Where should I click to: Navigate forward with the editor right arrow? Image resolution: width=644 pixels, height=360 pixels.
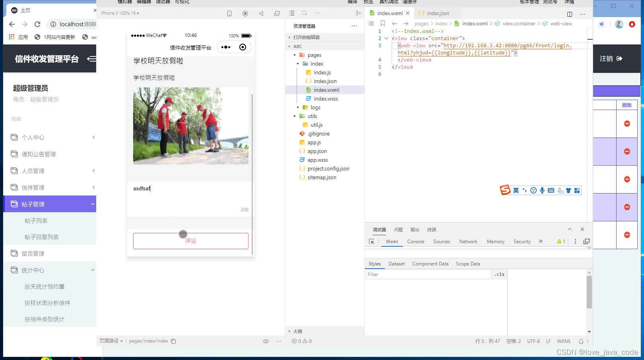pos(406,24)
